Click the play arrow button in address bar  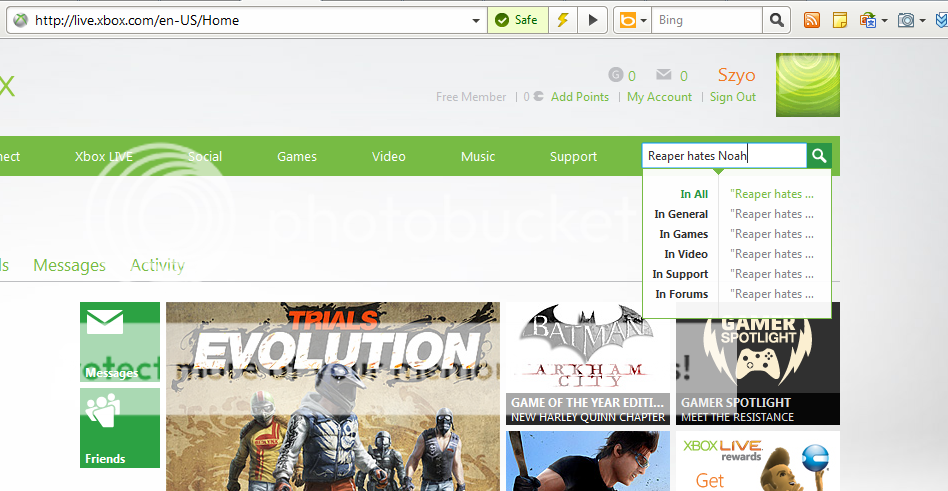pos(593,20)
